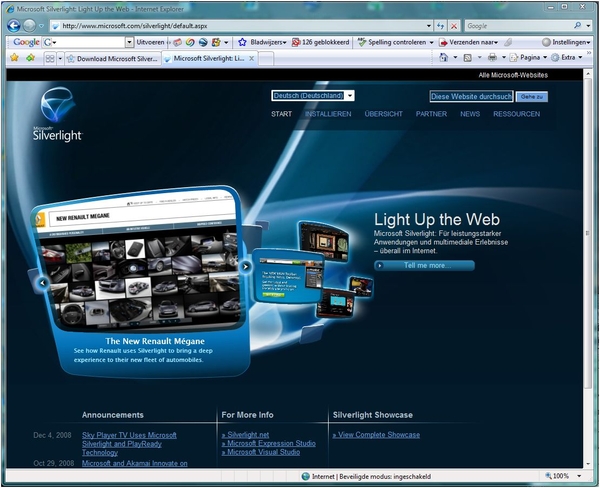Open the Silverlight.net link
This screenshot has height=488, width=600.
point(245,435)
